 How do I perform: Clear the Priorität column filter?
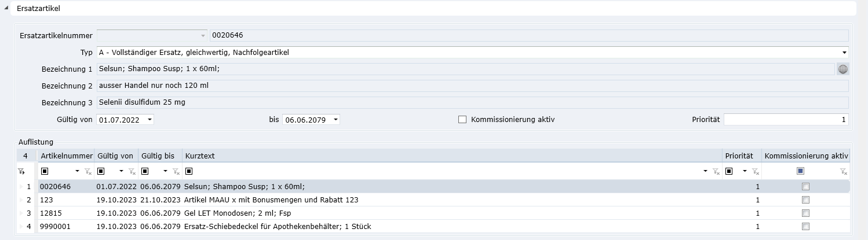[755, 171]
